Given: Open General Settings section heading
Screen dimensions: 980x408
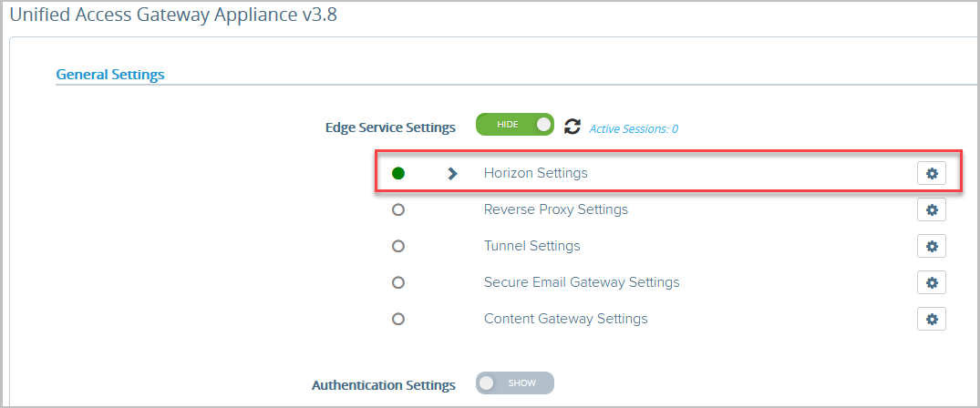Looking at the screenshot, I should [110, 75].
